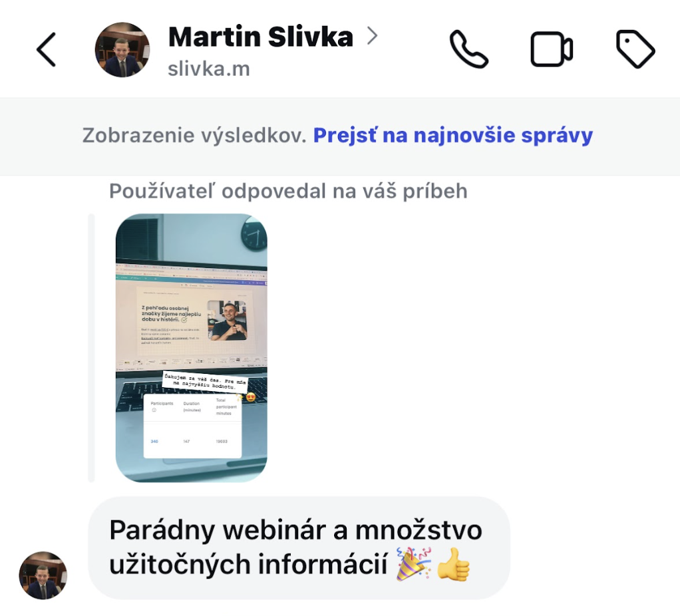The height and width of the screenshot is (616, 680).
Task: Go to Prejsť na najnovšie správy
Action: (452, 135)
